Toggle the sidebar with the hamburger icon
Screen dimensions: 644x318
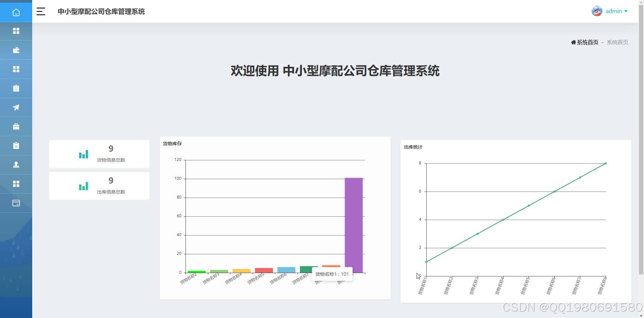[x=41, y=11]
